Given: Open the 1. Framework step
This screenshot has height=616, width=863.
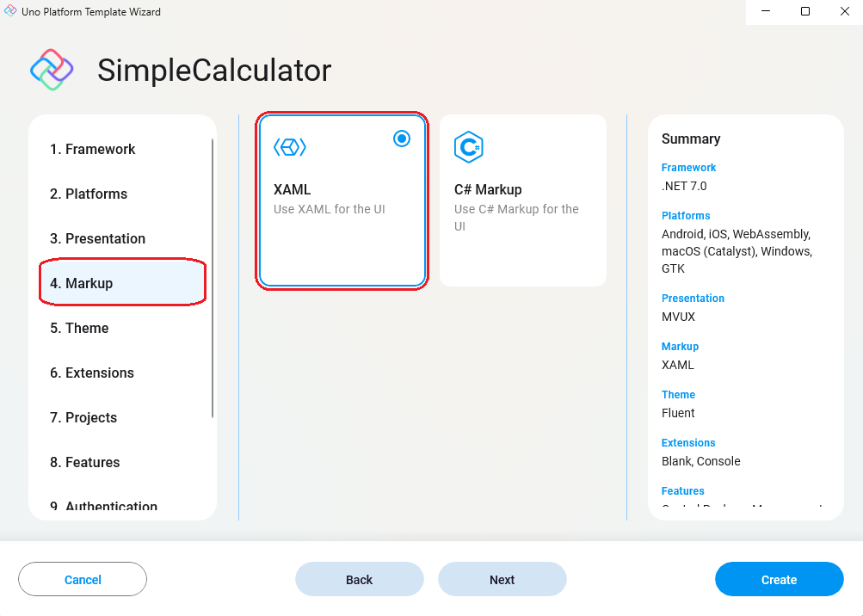Looking at the screenshot, I should click(95, 149).
